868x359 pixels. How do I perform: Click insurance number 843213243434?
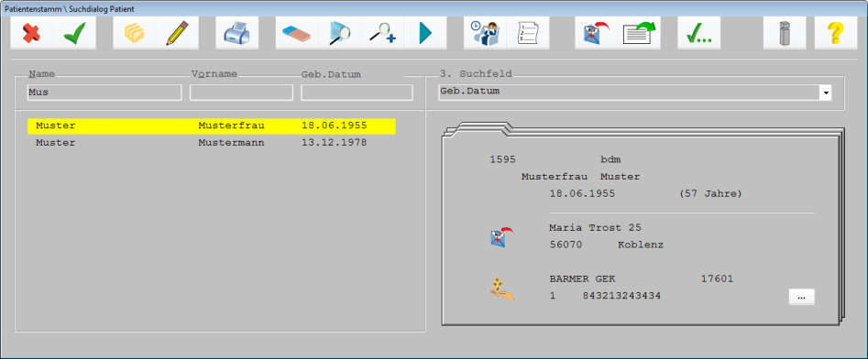click(621, 297)
